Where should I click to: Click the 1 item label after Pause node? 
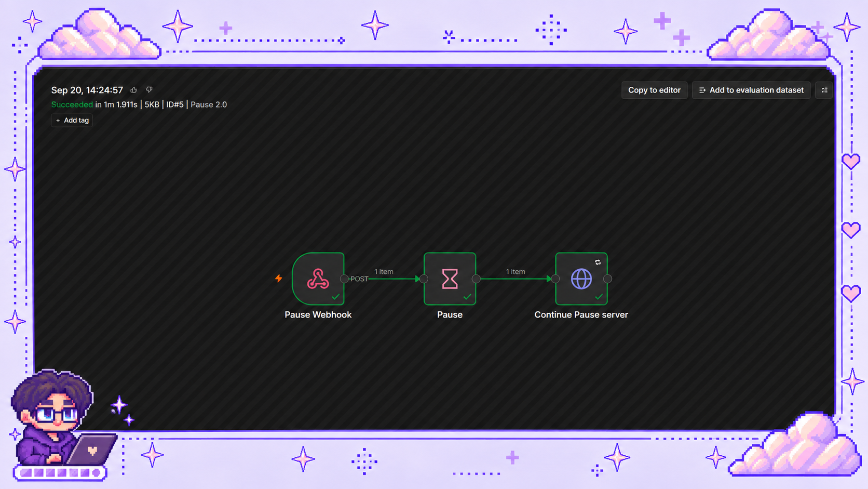click(516, 272)
